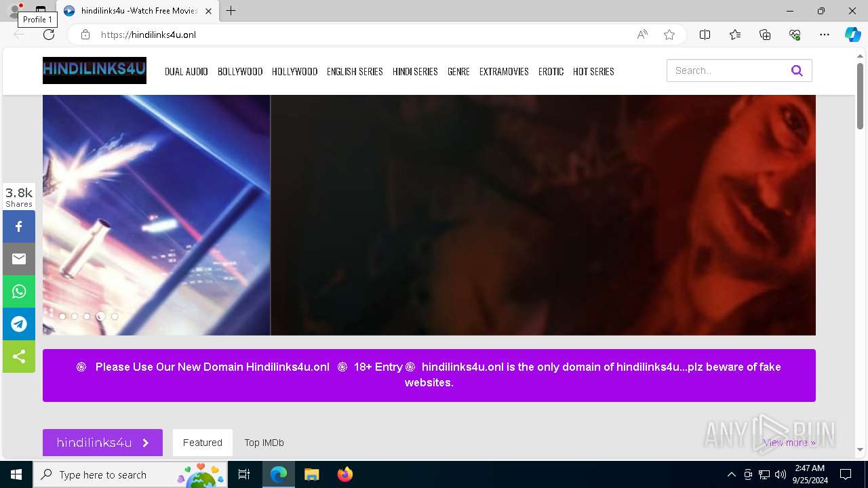This screenshot has width=868, height=488.
Task: Share page via WhatsApp icon
Action: 19,291
